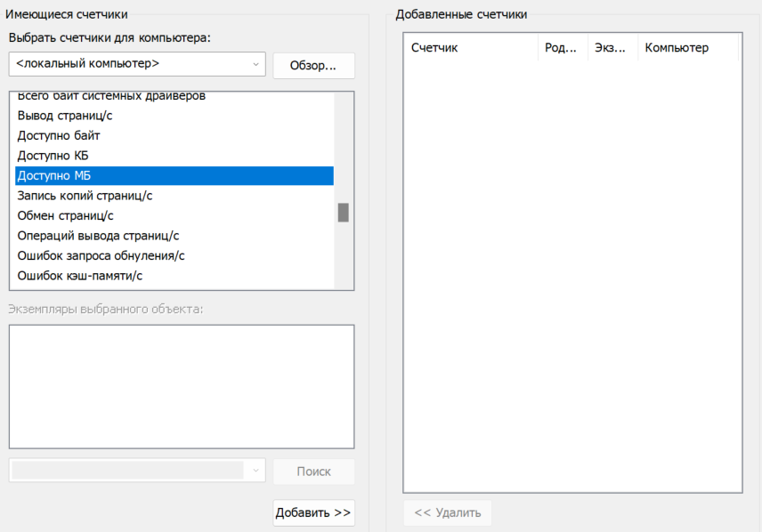Screen dimensions: 762x532
Task: Select counter Вывод страниц/с
Action: pyautogui.click(x=174, y=116)
